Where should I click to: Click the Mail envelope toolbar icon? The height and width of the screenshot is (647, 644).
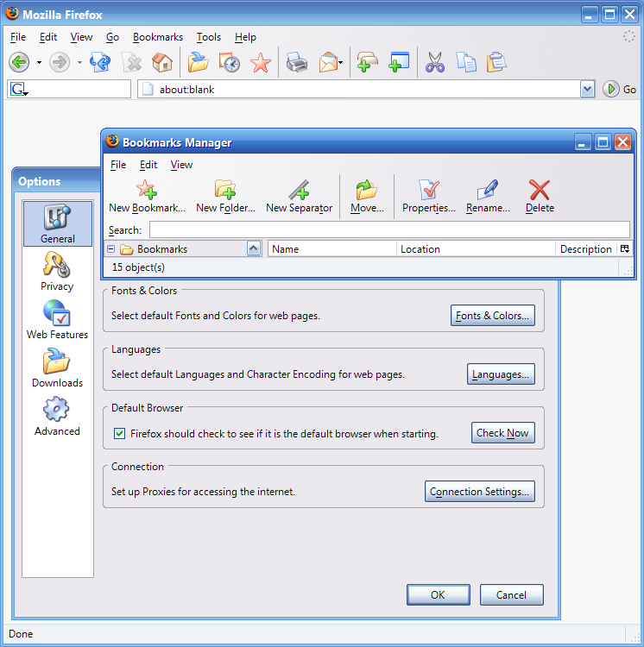(x=328, y=63)
